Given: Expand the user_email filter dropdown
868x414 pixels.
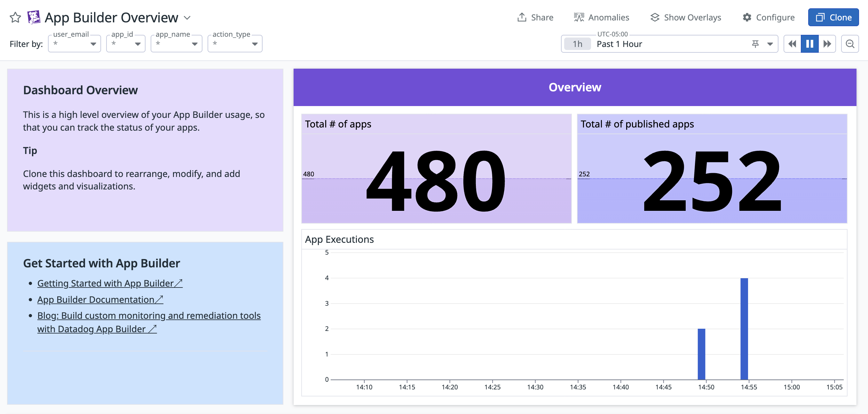Looking at the screenshot, I should (75, 44).
